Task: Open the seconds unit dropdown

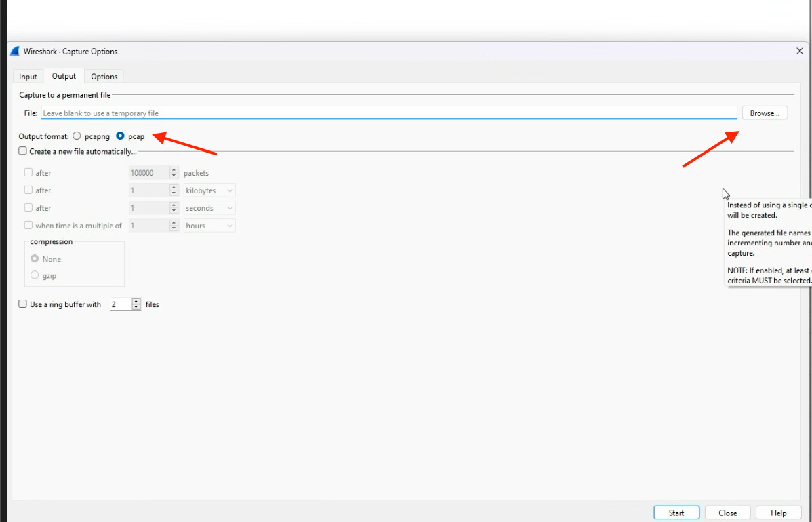Action: (x=209, y=208)
